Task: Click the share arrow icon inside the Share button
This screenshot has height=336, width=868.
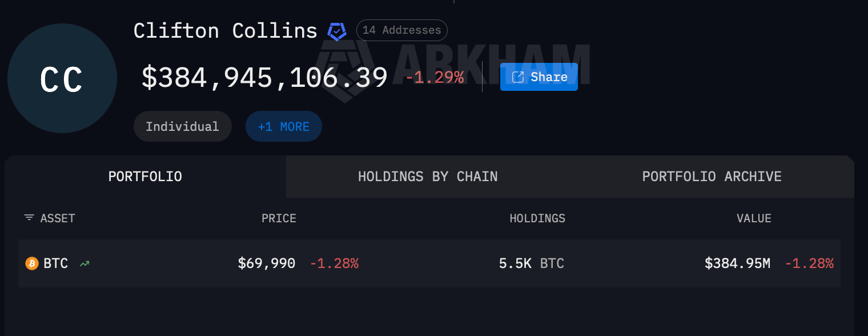Action: click(519, 77)
